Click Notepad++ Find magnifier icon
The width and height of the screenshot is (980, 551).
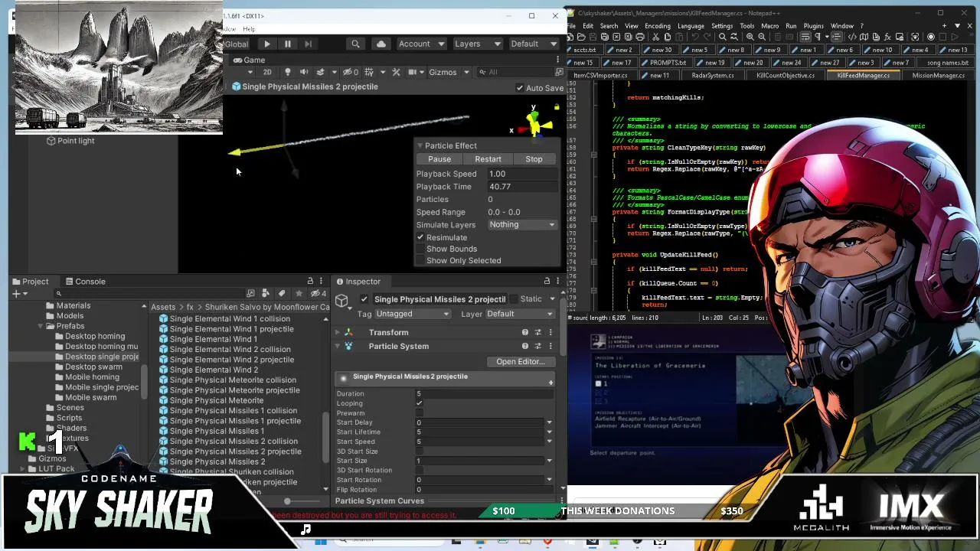tap(724, 37)
